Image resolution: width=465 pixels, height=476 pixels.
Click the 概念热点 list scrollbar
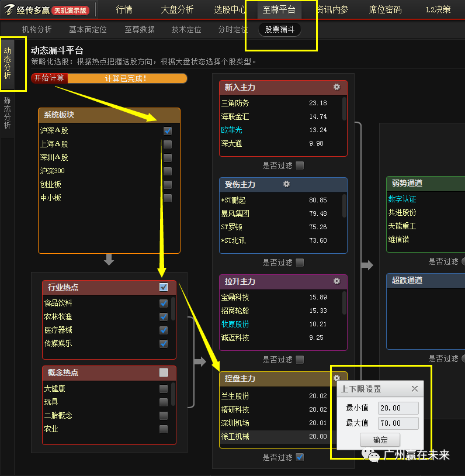[173, 394]
